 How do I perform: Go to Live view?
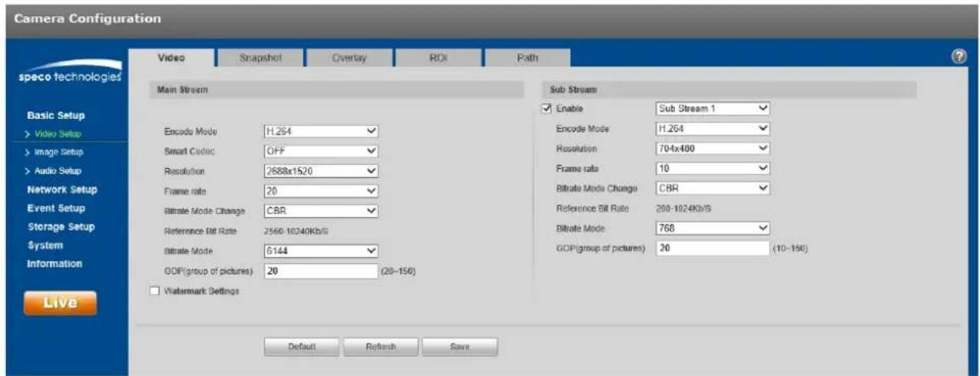pos(60,302)
